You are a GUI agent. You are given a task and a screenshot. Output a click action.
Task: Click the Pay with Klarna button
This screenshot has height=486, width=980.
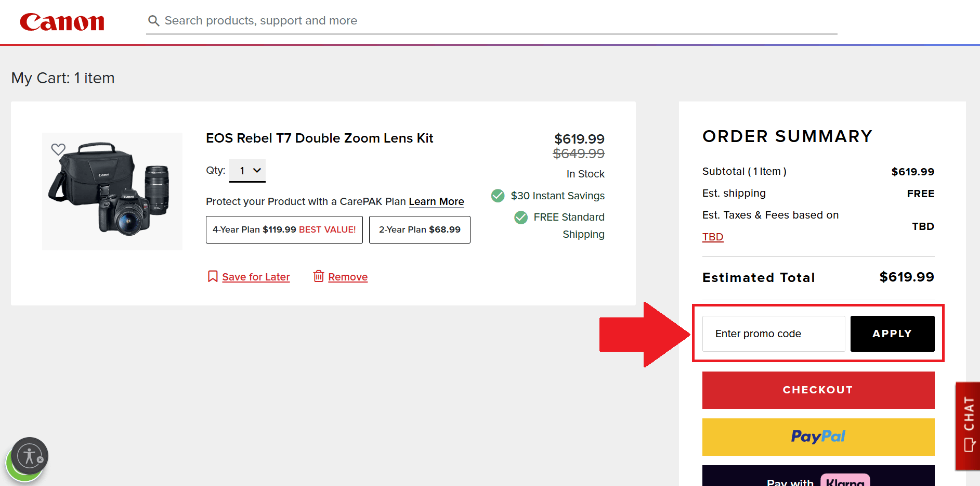point(818,477)
